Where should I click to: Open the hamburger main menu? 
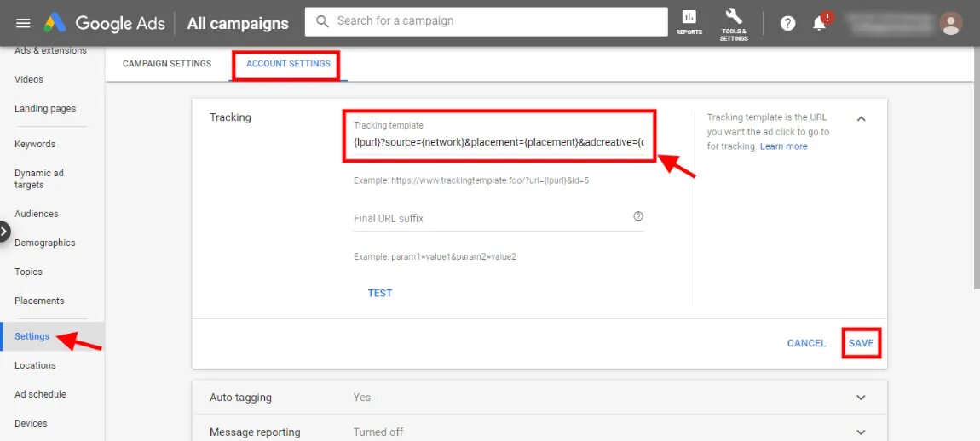(23, 24)
